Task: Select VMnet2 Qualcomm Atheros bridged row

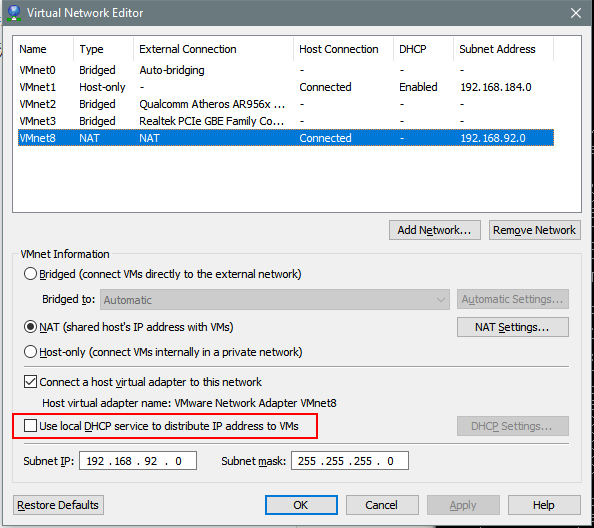Action: pyautogui.click(x=286, y=104)
